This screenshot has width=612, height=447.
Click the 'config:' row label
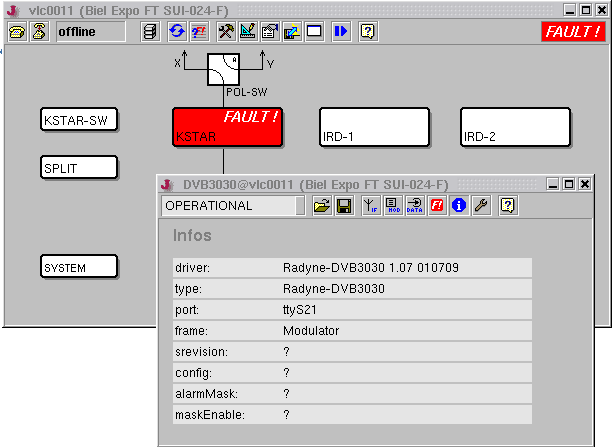pyautogui.click(x=194, y=373)
